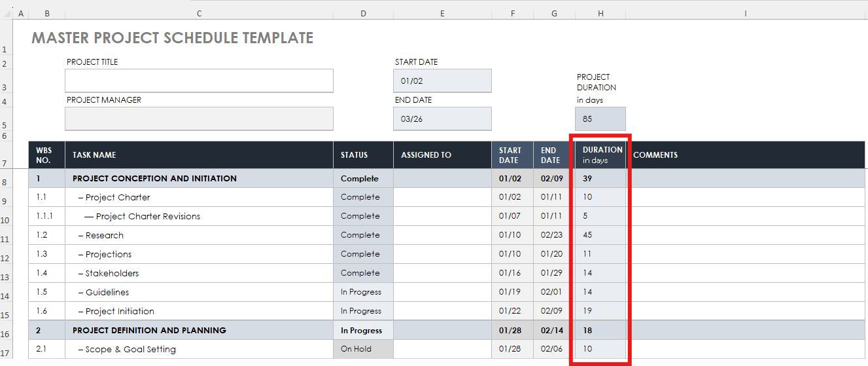Image resolution: width=868 pixels, height=366 pixels.
Task: Select the Scope & Goal Setting cell
Action: pos(199,349)
